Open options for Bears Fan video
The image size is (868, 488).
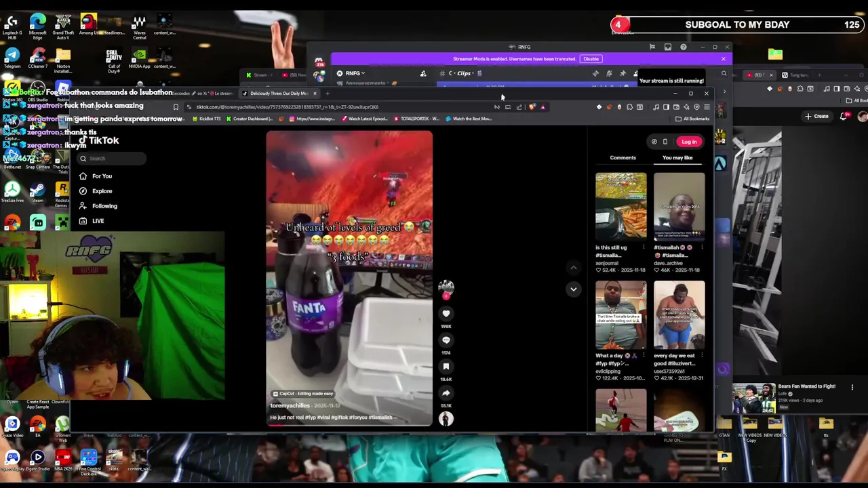[852, 388]
